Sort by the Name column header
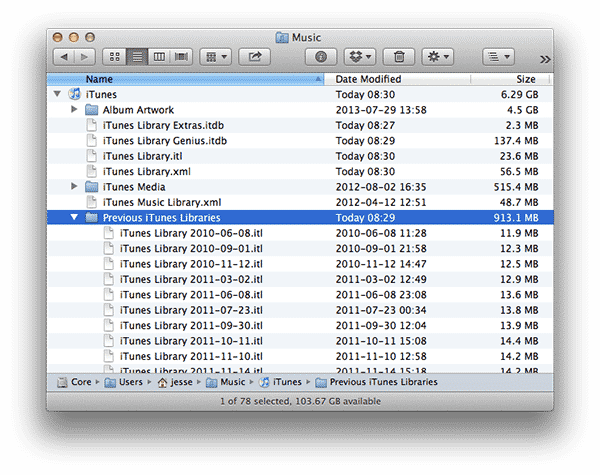 tap(185, 79)
